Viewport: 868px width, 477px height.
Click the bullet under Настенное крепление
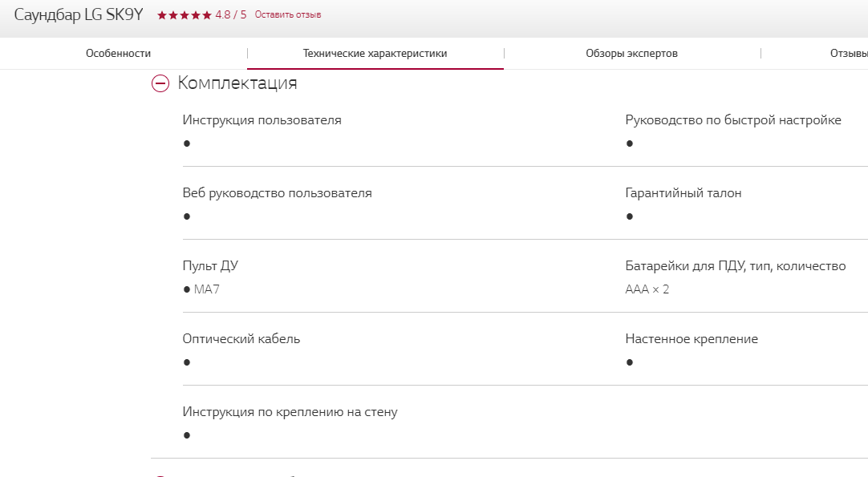[630, 362]
